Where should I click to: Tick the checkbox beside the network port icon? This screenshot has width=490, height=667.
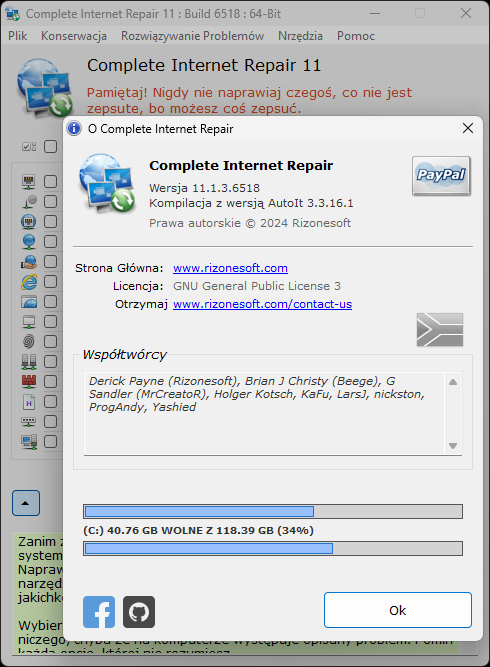(50, 182)
